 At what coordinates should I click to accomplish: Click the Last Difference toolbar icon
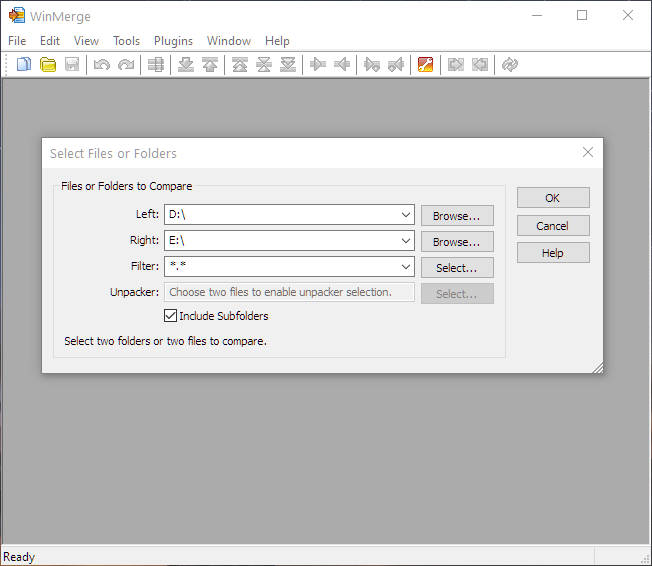(x=288, y=64)
